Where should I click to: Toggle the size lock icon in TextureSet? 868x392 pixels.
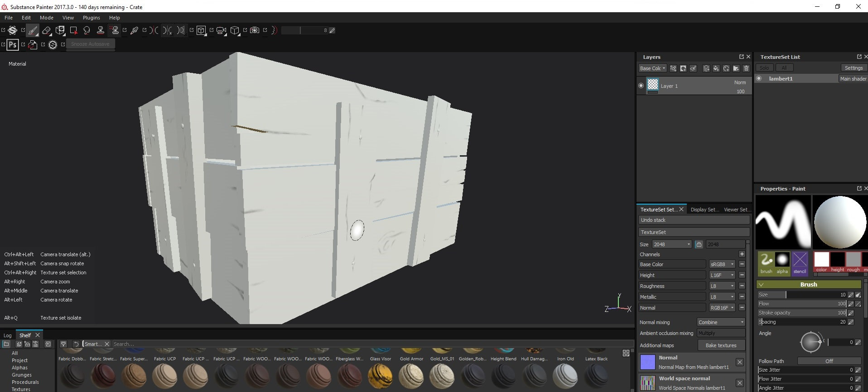tap(699, 244)
